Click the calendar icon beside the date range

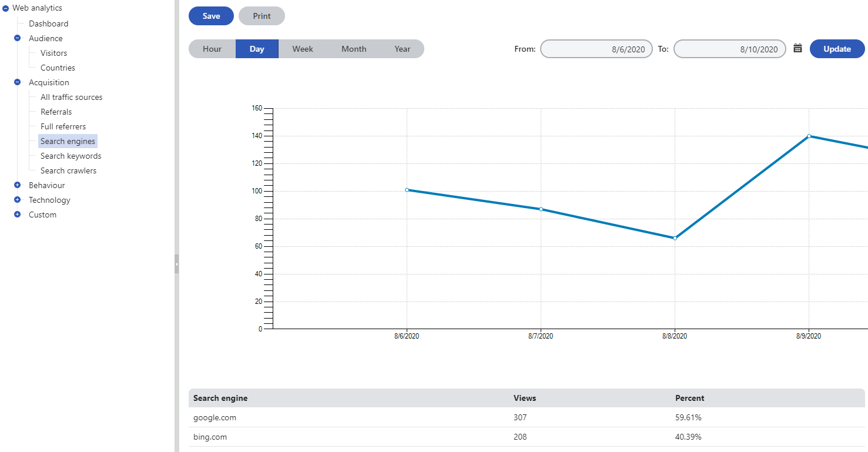[x=797, y=49]
